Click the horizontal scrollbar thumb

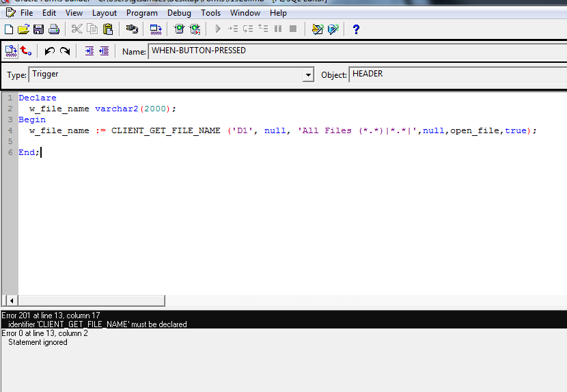92,300
